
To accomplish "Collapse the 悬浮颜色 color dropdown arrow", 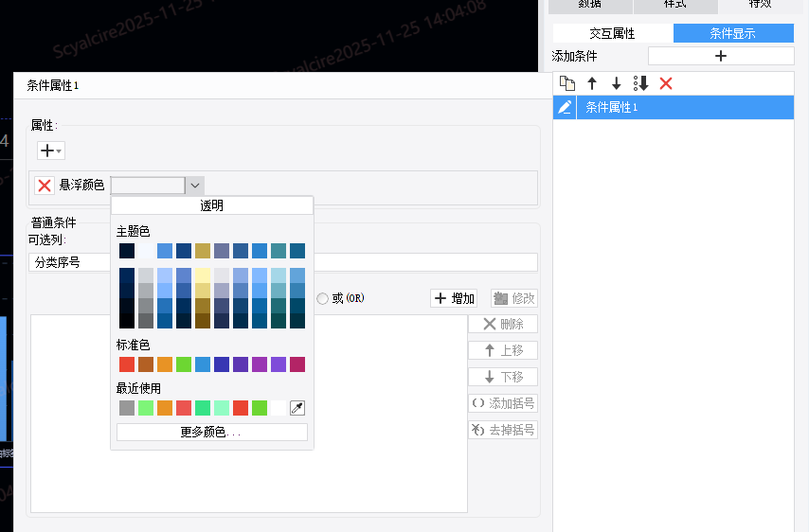I will [195, 186].
